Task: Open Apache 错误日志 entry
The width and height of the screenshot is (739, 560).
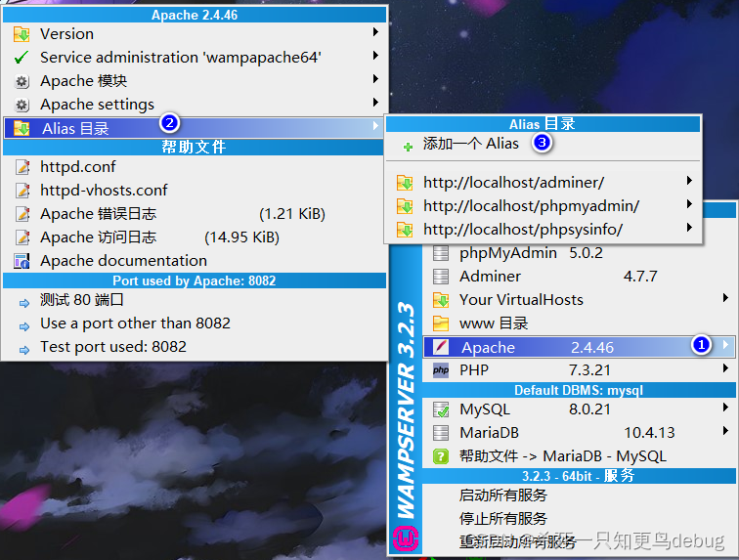Action: [195, 214]
